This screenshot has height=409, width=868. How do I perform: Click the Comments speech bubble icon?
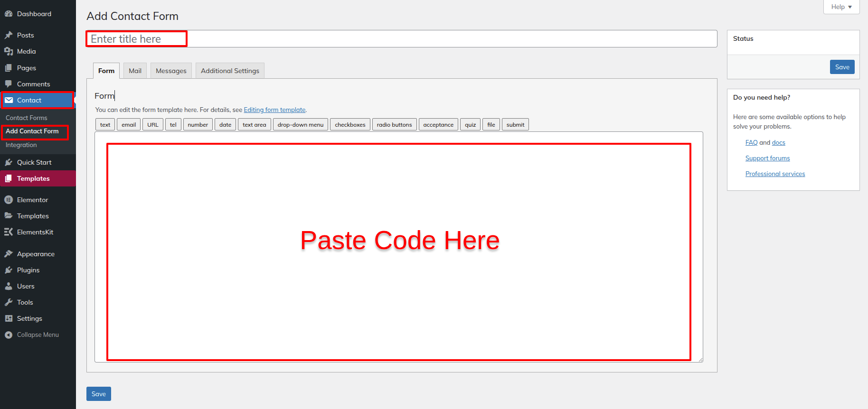point(9,84)
